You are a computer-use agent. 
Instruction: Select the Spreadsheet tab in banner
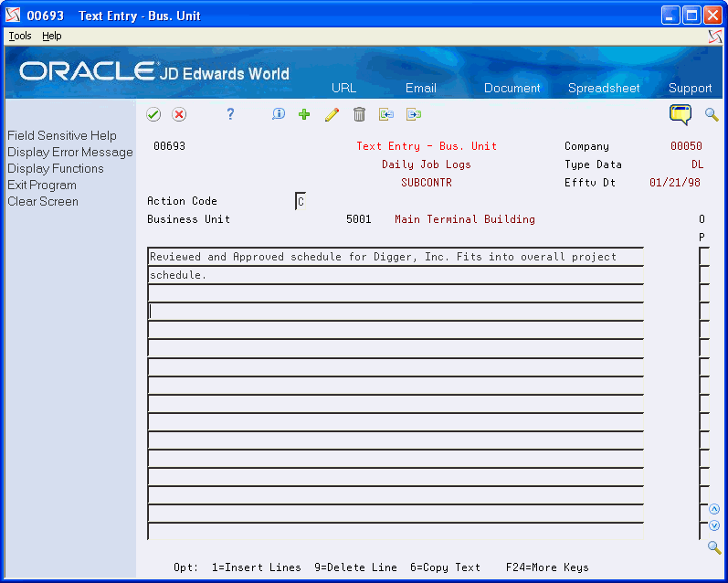604,88
